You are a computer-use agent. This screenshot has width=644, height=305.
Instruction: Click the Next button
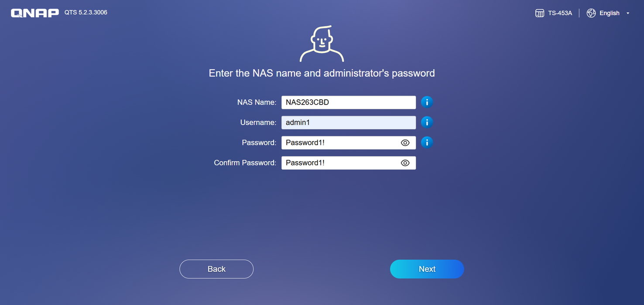coord(427,269)
